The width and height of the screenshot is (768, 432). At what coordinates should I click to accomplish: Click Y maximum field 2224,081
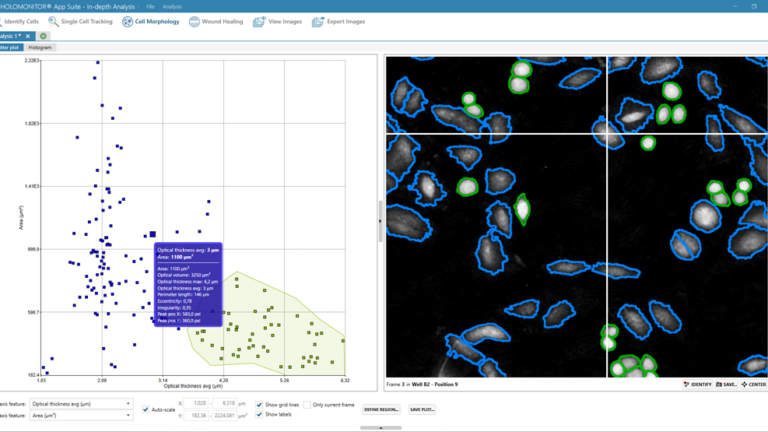pos(224,415)
